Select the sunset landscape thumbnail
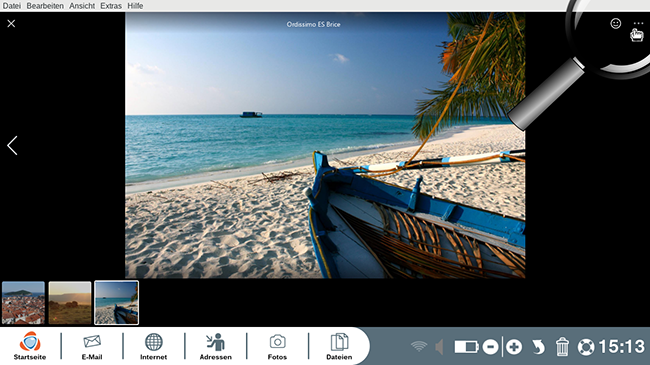650x365 pixels. click(70, 303)
